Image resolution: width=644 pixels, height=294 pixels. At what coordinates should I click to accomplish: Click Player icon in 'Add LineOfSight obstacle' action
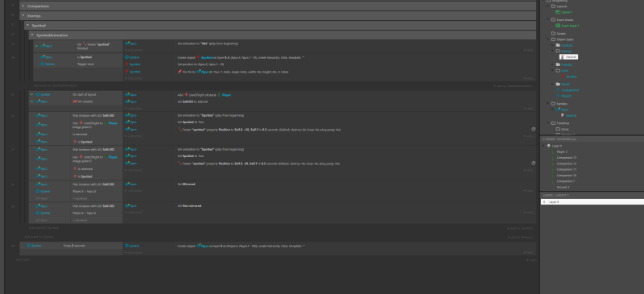point(219,95)
